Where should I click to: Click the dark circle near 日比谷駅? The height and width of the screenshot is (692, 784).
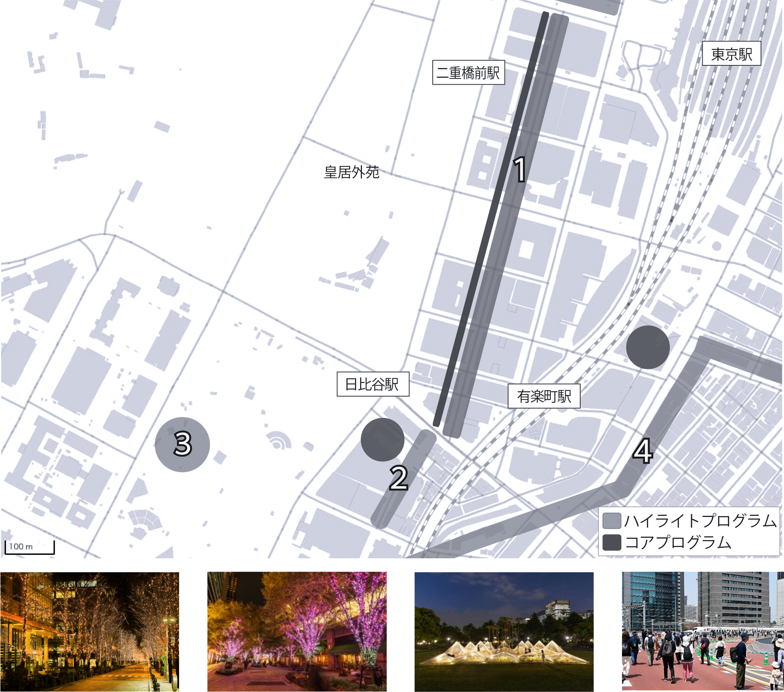click(382, 439)
